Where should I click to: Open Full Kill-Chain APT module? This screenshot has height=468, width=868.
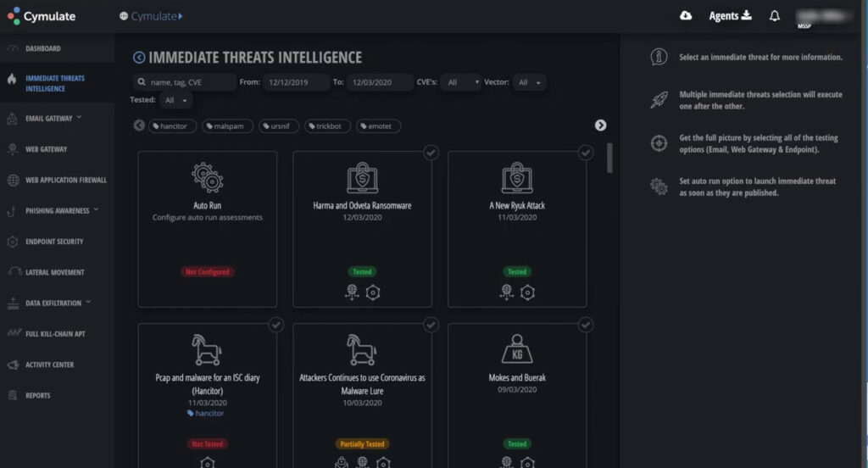pos(55,334)
